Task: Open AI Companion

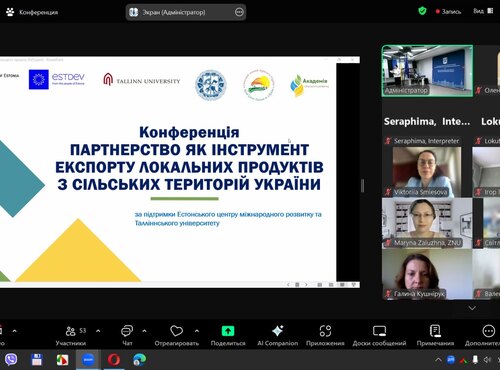Action: [x=277, y=335]
